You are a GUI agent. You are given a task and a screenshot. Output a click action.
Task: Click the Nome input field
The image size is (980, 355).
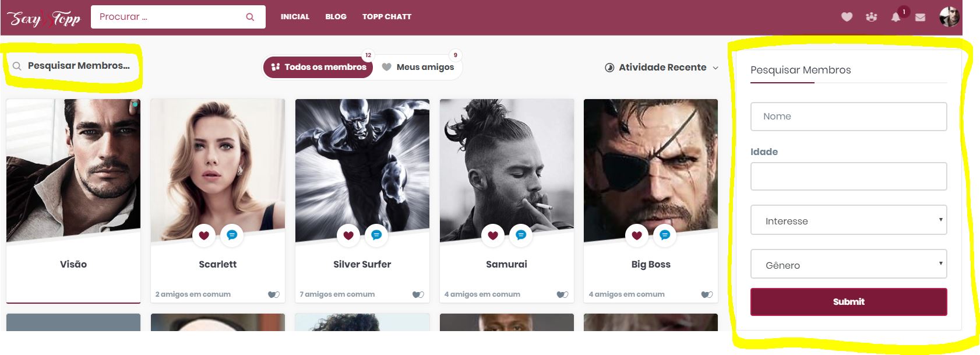(848, 117)
